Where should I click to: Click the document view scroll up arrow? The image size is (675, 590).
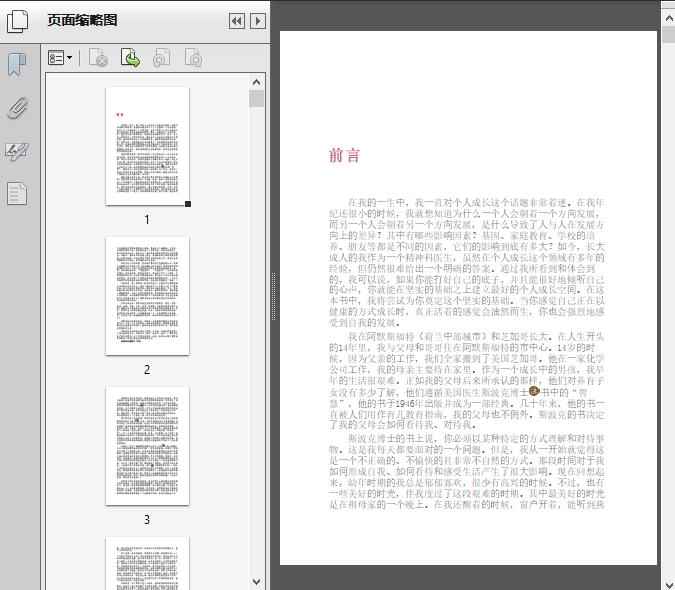[x=669, y=18]
